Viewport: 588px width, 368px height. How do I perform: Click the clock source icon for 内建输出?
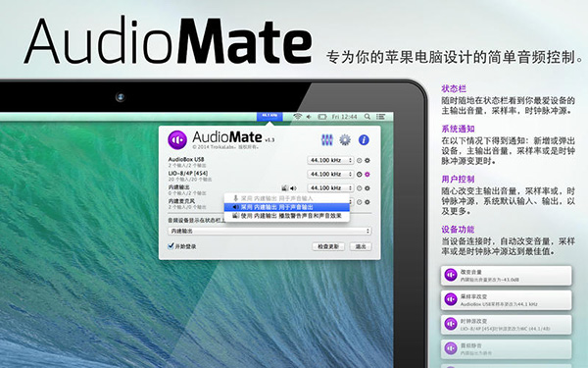click(x=360, y=188)
